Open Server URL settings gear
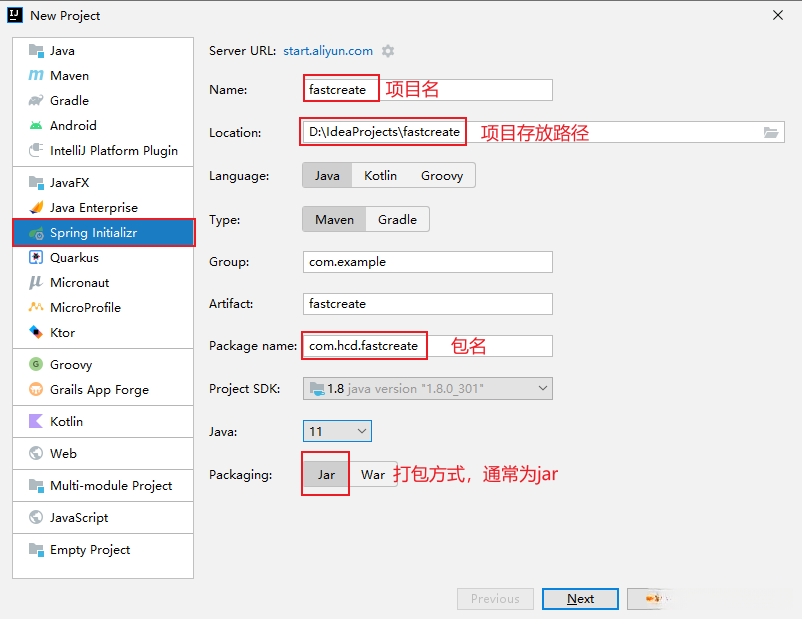The image size is (802, 619). click(x=388, y=51)
